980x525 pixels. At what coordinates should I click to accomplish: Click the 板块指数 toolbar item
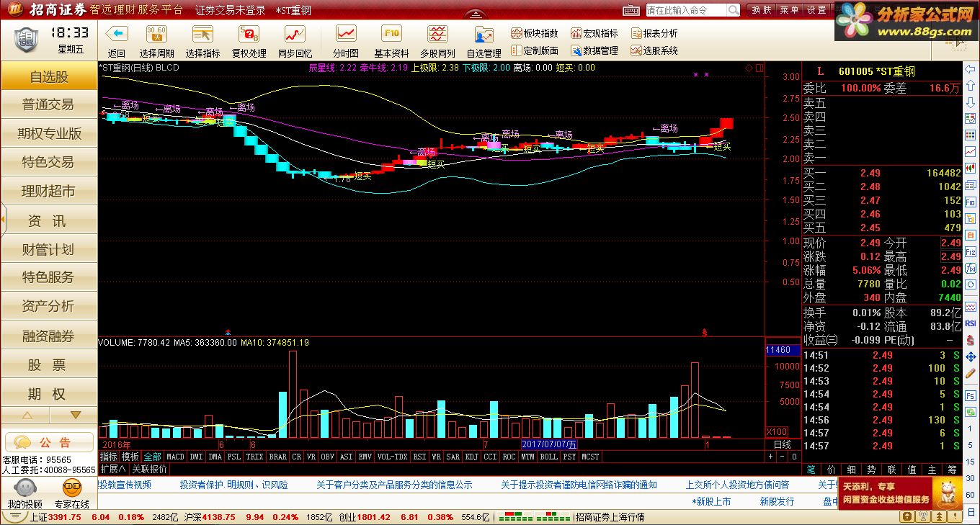click(x=535, y=33)
